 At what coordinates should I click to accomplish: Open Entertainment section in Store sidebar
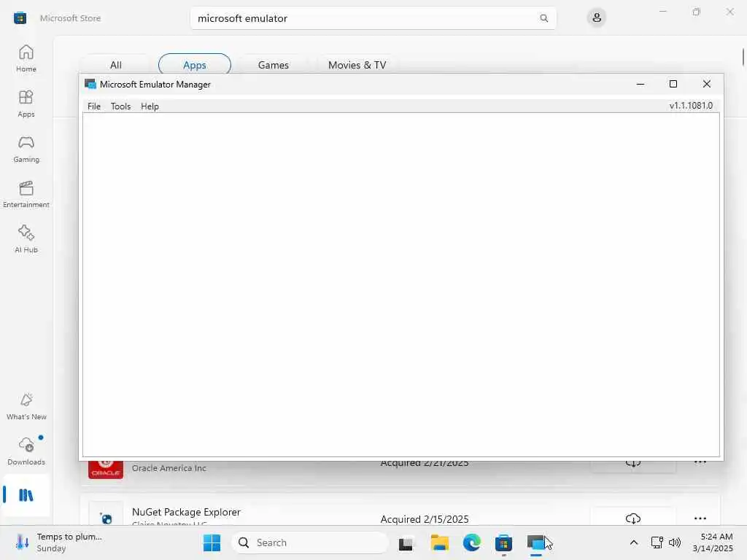26,194
